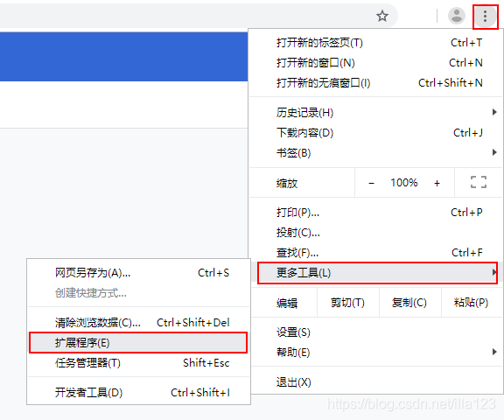Open 设置(S)
Screen dimensions: 504x420
[376, 332]
